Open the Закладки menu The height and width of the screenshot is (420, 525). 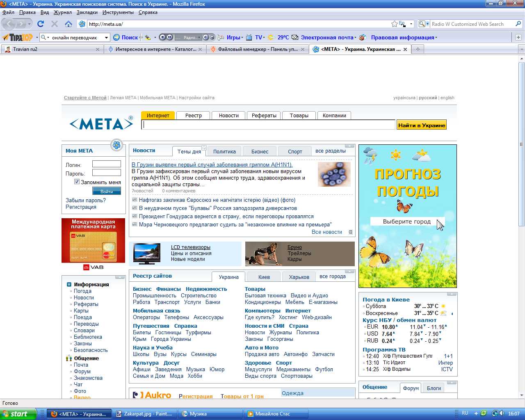(87, 12)
